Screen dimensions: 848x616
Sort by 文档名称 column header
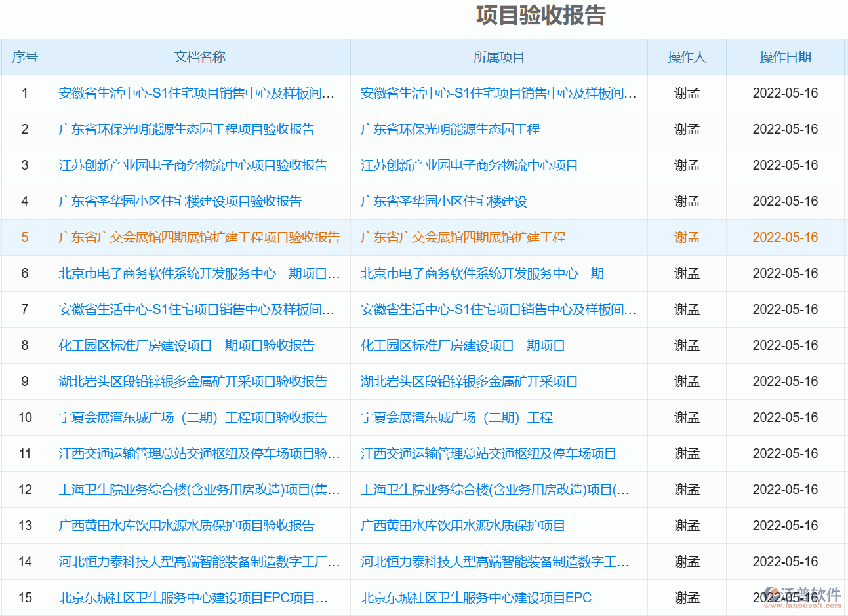point(199,57)
